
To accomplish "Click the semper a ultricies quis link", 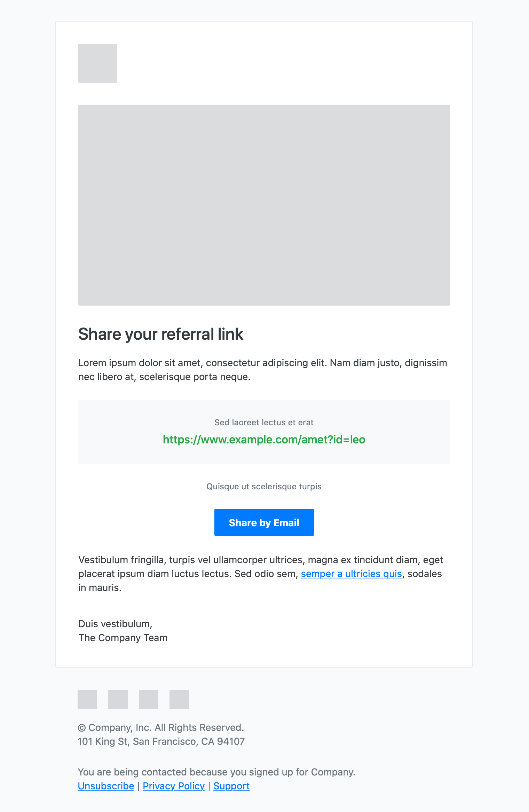I will coord(351,574).
